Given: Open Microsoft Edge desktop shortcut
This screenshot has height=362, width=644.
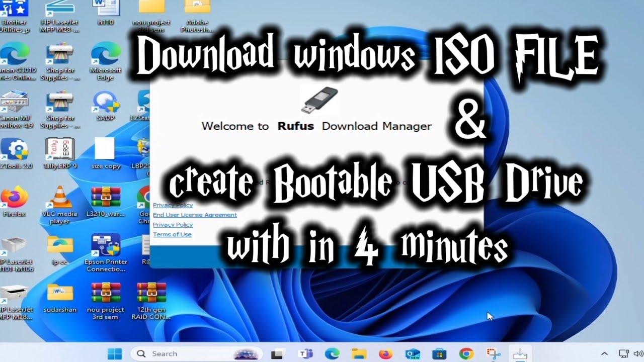Looking at the screenshot, I should pos(106,60).
